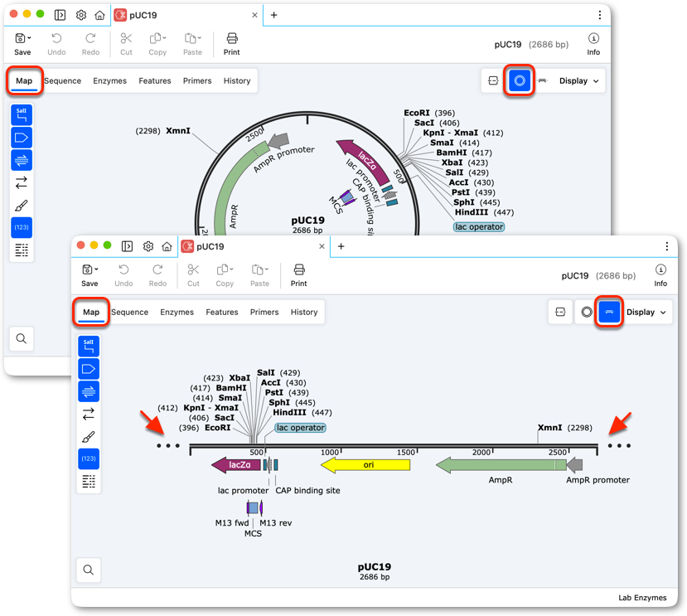Switch to Sequence tab in front window
The height and width of the screenshot is (616, 687).
129,313
